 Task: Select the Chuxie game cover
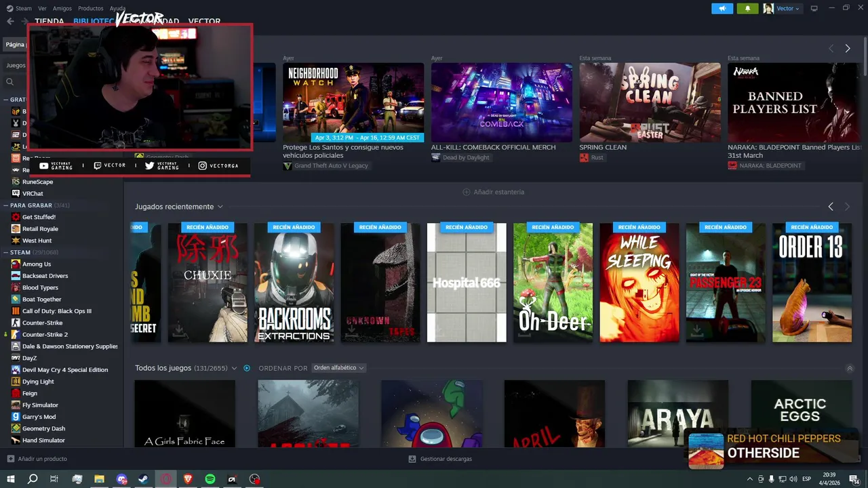coord(208,283)
